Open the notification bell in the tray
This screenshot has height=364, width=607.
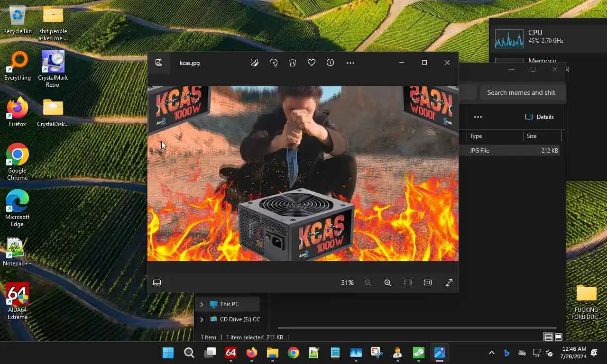[x=594, y=353]
